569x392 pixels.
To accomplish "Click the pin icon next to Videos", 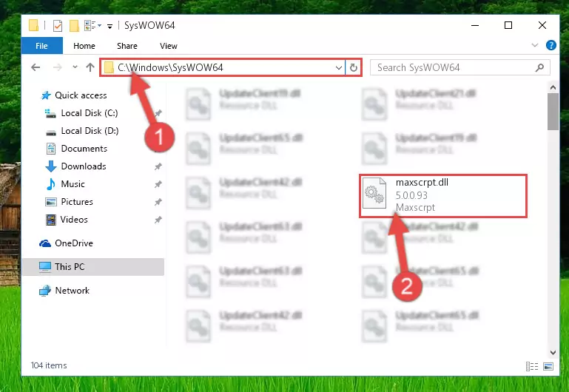I will 158,220.
